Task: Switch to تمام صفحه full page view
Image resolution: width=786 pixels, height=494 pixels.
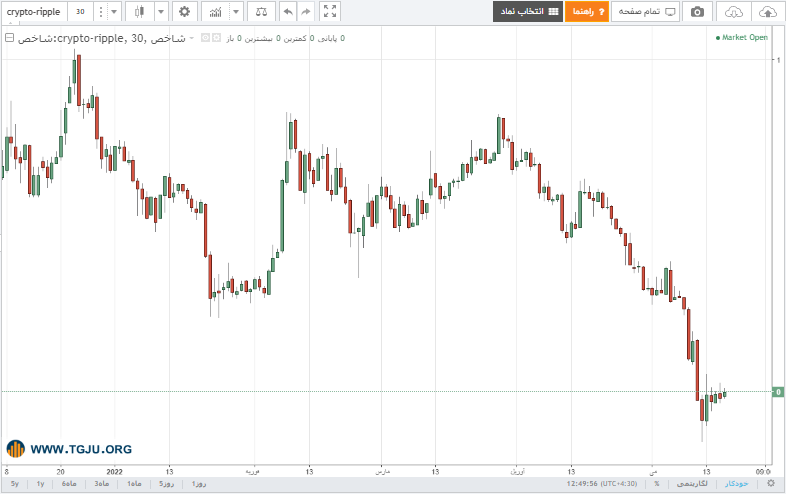Action: [x=646, y=12]
